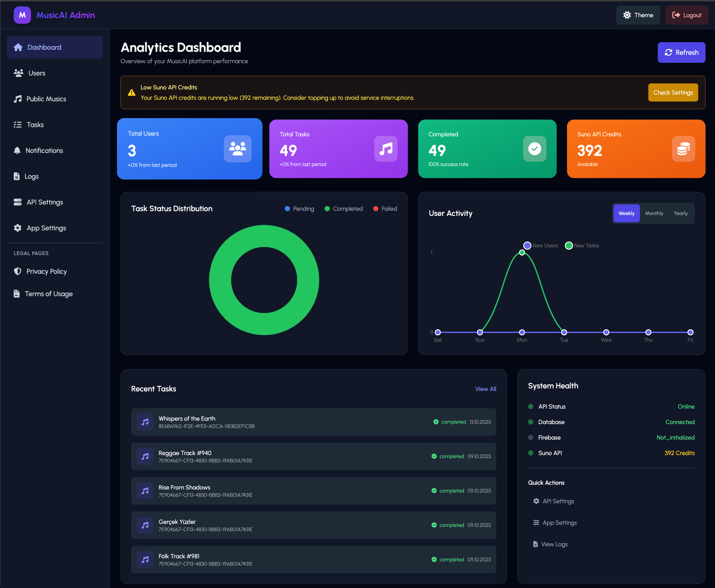
Task: Click the Total Tasks 49 value
Action: coord(288,150)
